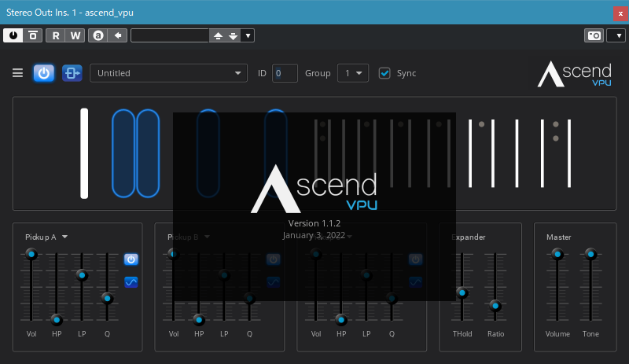Open the Untitled preset dropdown
This screenshot has height=364, width=629.
click(x=168, y=73)
